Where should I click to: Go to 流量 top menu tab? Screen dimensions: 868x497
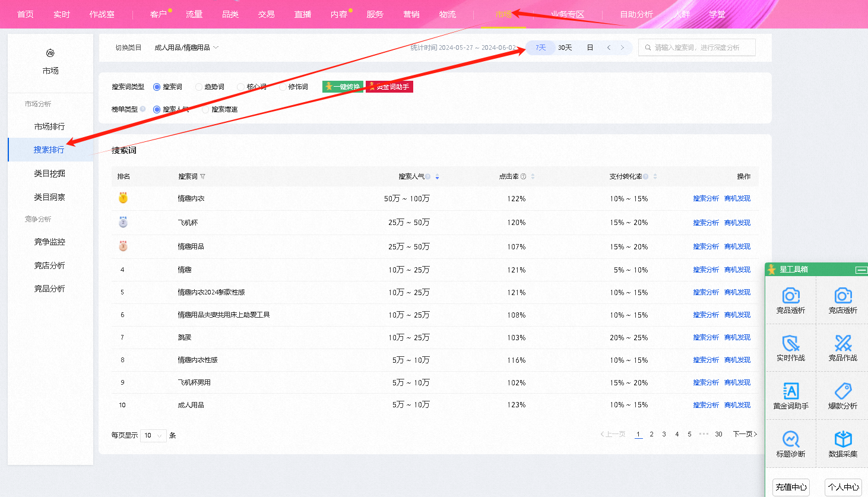pos(194,14)
